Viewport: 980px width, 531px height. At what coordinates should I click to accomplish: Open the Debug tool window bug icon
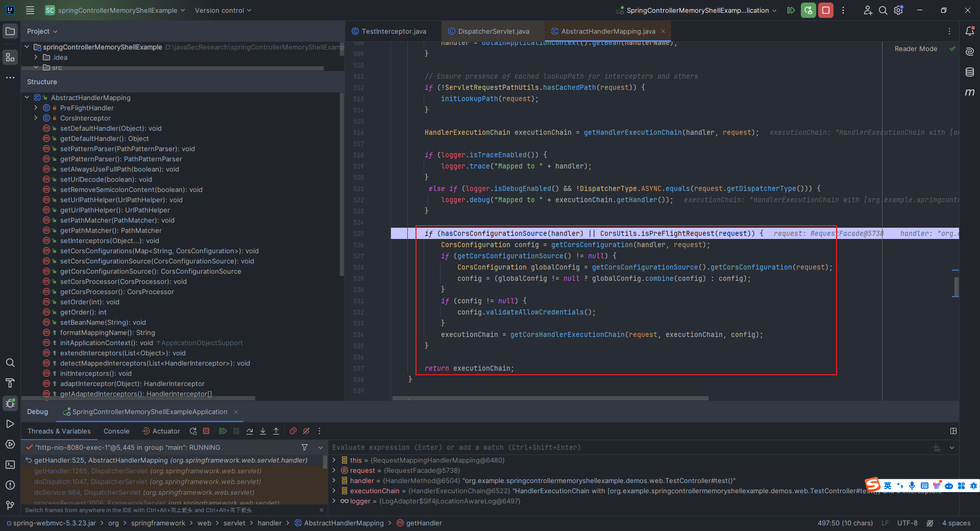[x=10, y=403]
